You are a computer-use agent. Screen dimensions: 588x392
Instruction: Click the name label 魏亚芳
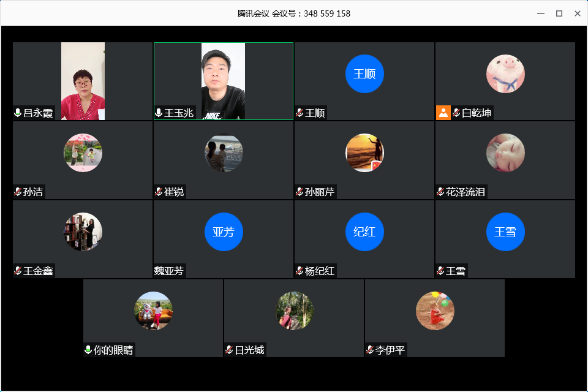coord(169,271)
